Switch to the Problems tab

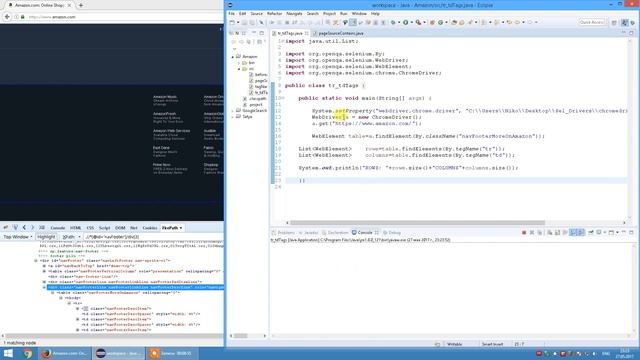(x=283, y=233)
